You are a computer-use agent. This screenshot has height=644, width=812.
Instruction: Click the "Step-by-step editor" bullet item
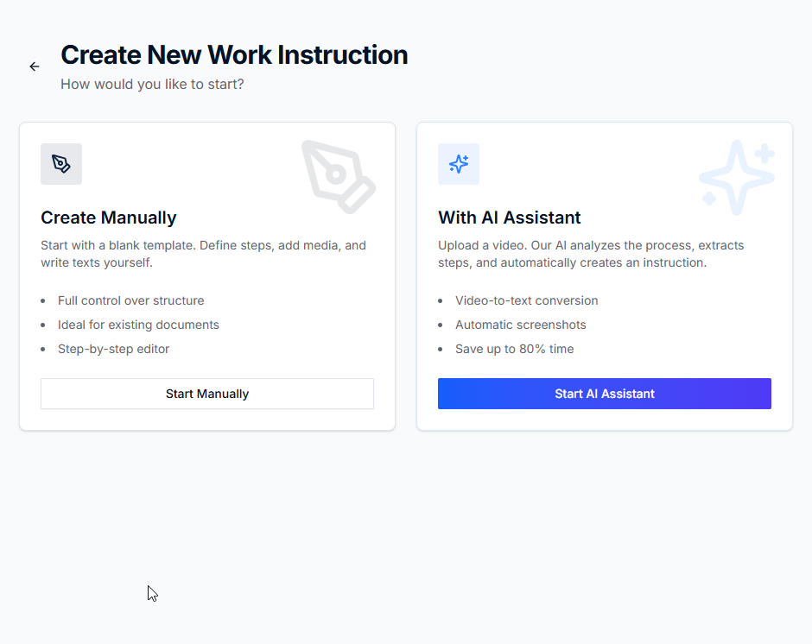point(114,349)
